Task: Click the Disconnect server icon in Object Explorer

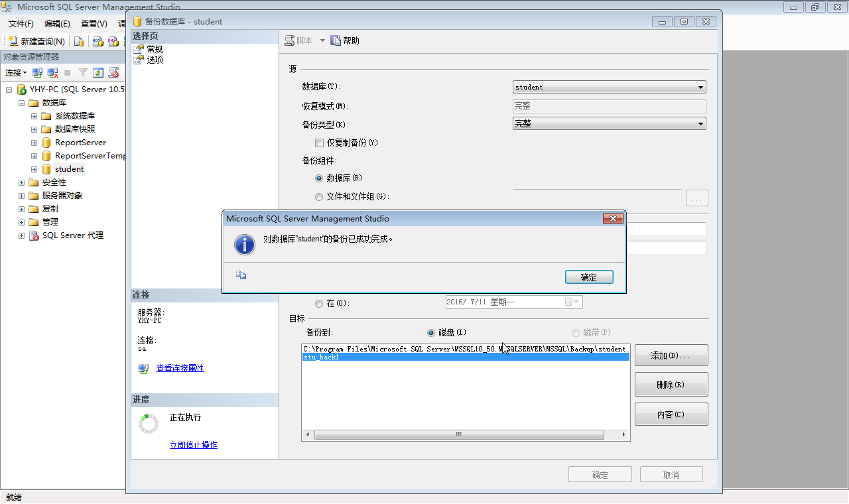Action: point(52,72)
